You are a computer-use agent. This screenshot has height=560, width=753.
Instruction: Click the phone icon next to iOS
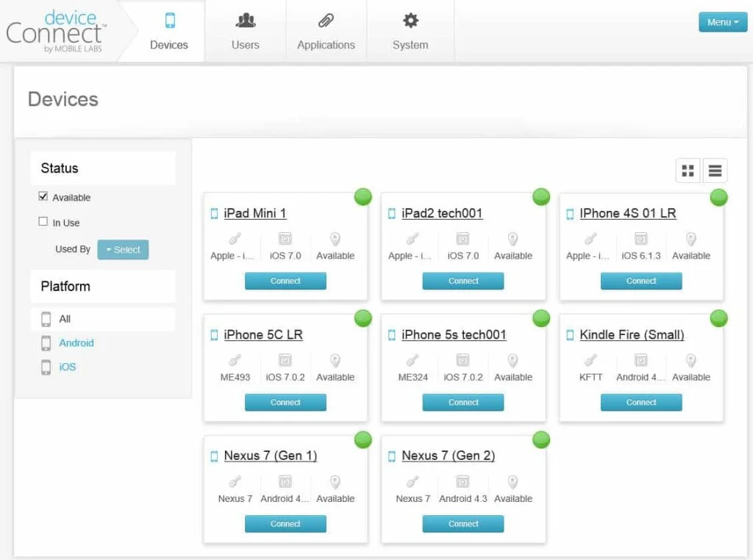(x=46, y=367)
